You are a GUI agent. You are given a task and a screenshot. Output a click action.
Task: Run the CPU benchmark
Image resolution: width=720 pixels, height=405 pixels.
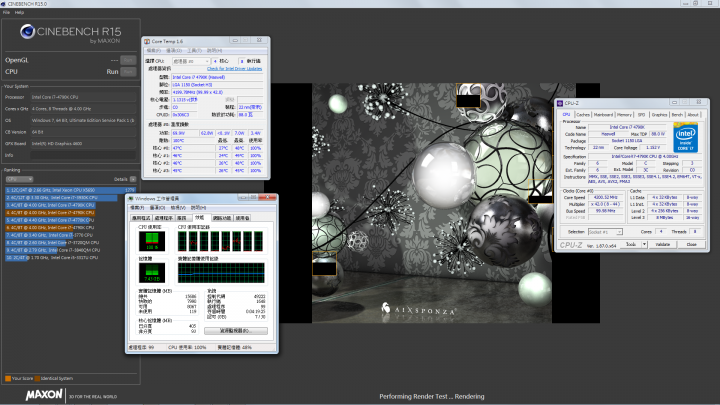[128, 72]
